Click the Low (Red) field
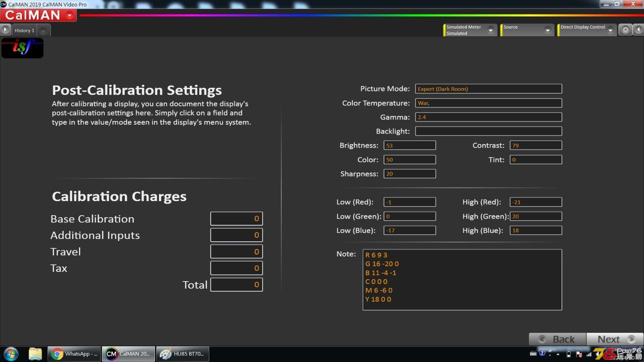This screenshot has width=644, height=362. tap(410, 202)
